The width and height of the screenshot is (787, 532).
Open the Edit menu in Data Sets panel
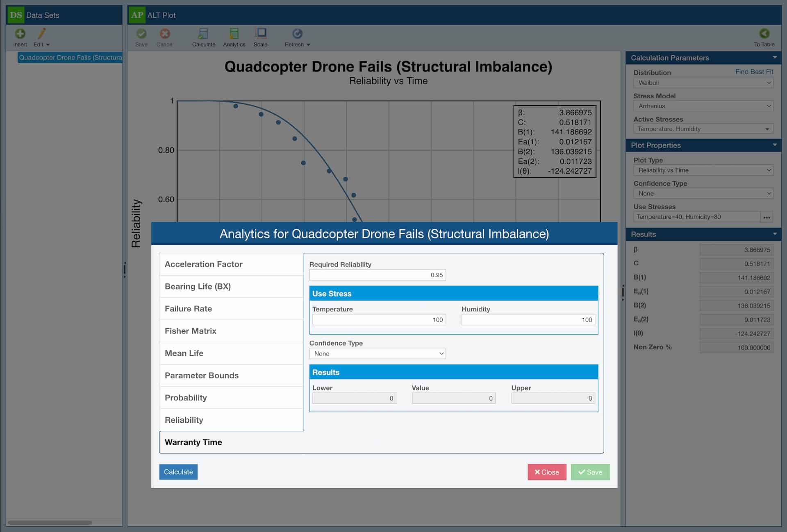point(41,37)
